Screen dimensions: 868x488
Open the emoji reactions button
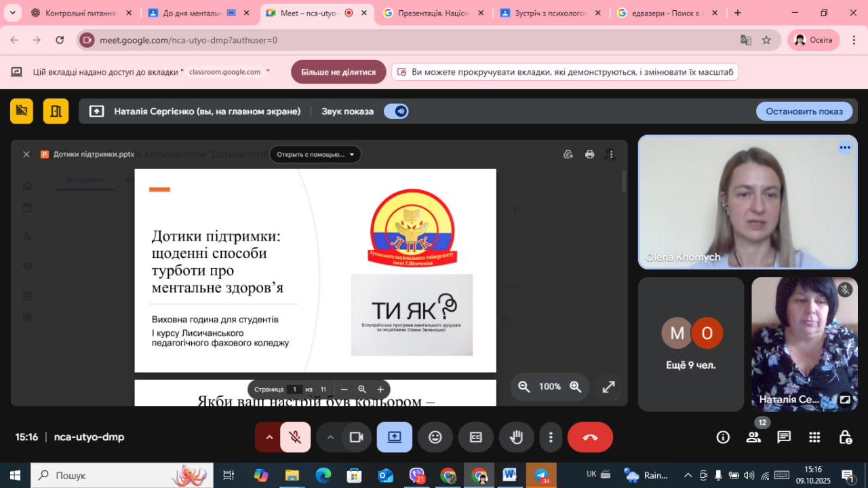tap(435, 437)
